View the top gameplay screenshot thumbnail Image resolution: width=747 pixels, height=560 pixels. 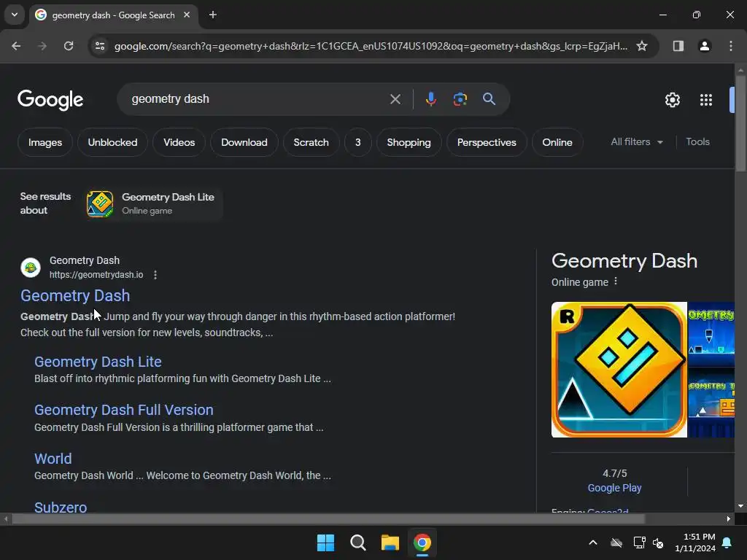point(711,334)
